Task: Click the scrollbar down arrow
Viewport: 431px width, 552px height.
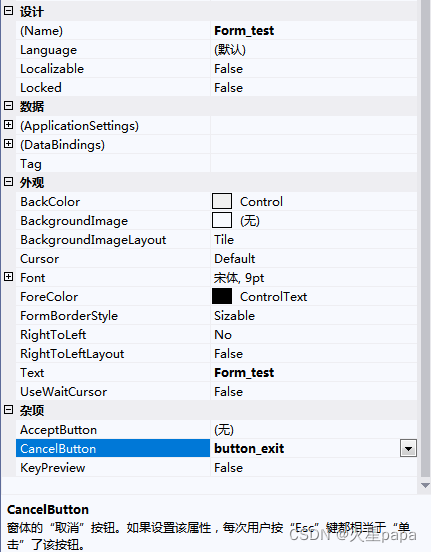Action: coord(425,485)
